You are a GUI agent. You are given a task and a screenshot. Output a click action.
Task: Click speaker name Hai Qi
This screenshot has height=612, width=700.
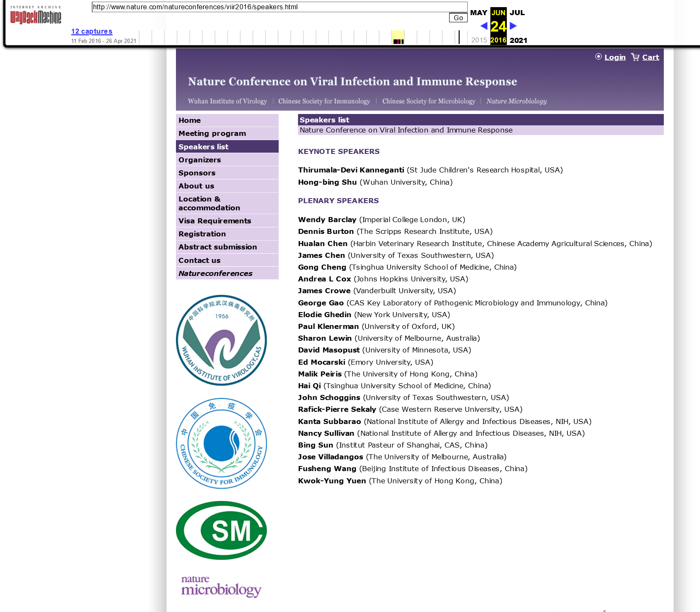[x=309, y=386]
